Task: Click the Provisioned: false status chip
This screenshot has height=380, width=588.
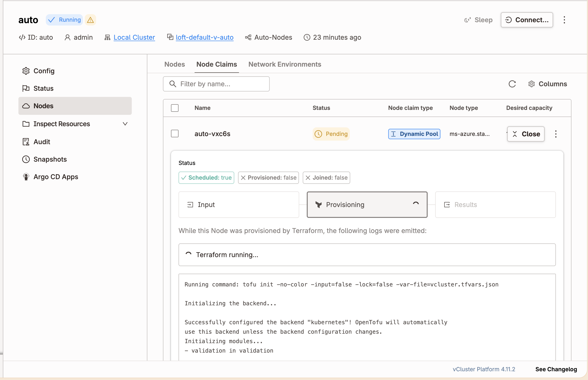Action: [268, 178]
